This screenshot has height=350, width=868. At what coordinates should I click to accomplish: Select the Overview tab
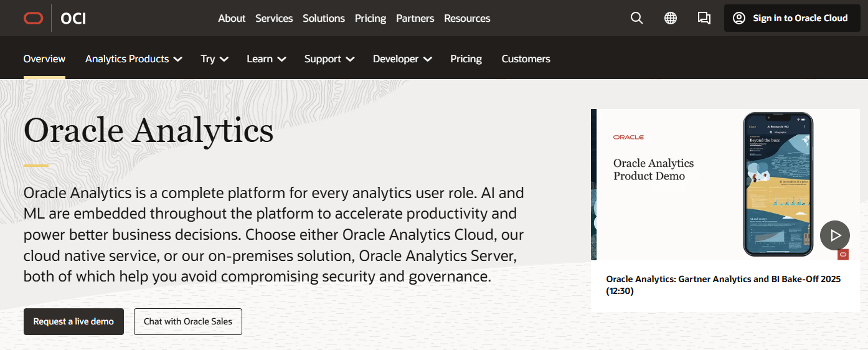click(44, 59)
